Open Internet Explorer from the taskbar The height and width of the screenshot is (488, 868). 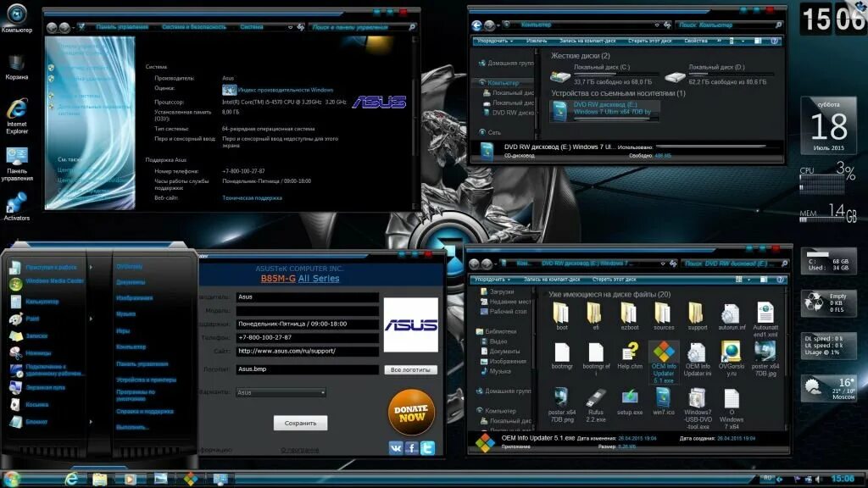(x=71, y=480)
